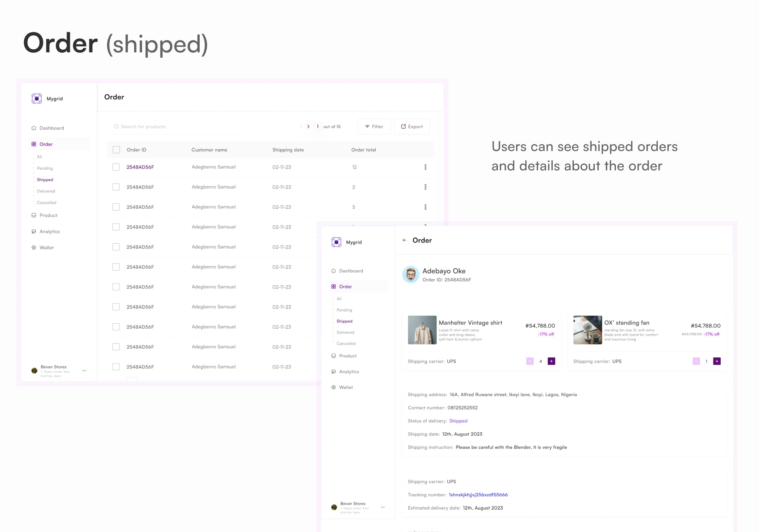Open the tracking number link
This screenshot has height=532, width=759.
pos(478,495)
